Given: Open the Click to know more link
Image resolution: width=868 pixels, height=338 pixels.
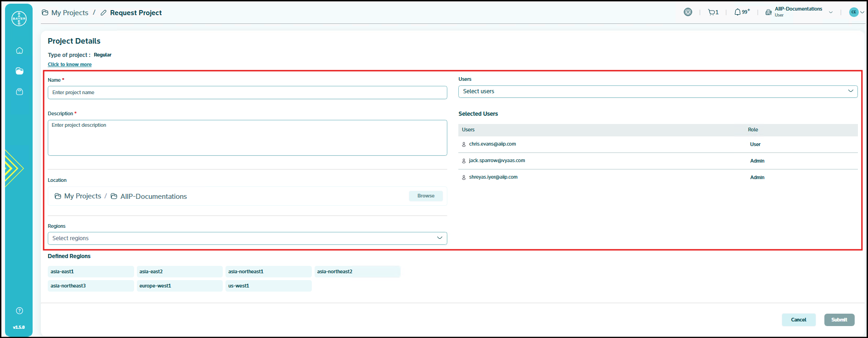Looking at the screenshot, I should pyautogui.click(x=70, y=65).
